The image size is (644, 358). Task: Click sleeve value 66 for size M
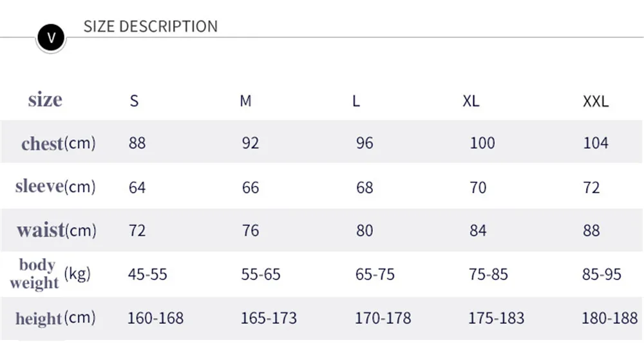[x=251, y=187]
